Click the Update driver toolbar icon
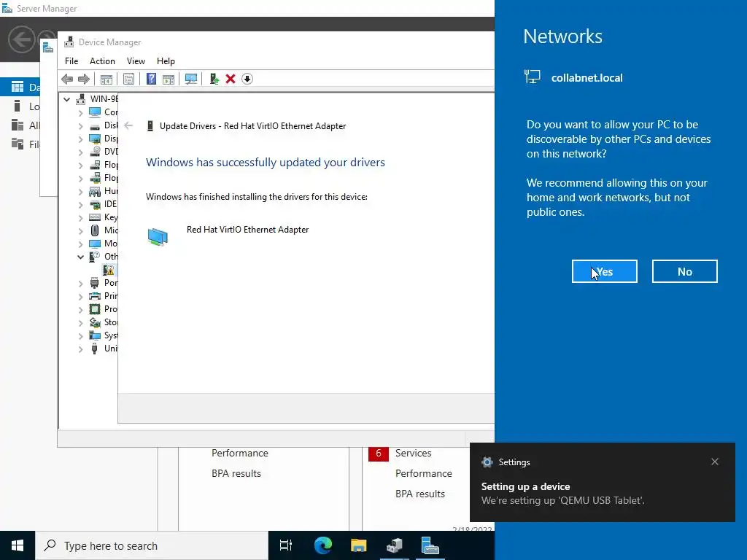 pyautogui.click(x=214, y=79)
